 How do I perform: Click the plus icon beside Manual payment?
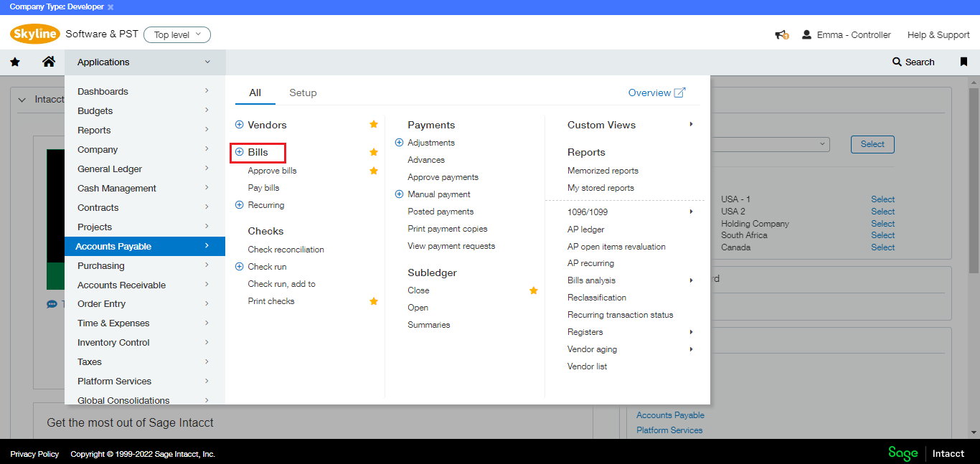(x=400, y=194)
